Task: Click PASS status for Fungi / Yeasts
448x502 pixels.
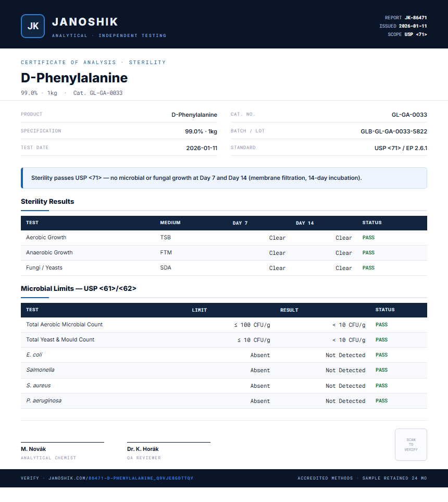Action: [368, 267]
